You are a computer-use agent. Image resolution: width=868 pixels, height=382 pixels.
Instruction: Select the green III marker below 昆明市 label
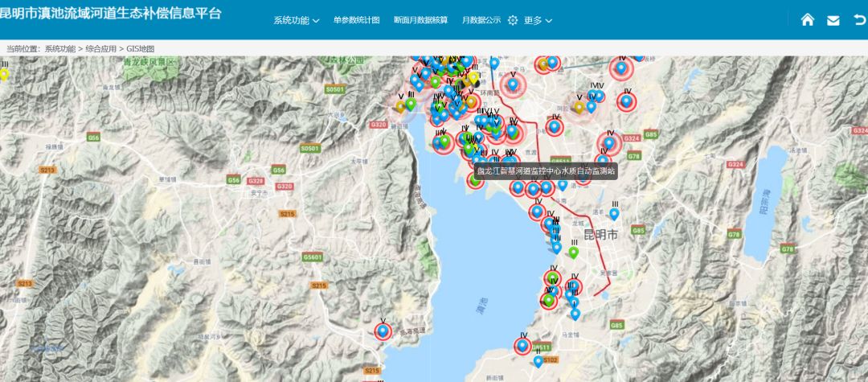(x=574, y=253)
